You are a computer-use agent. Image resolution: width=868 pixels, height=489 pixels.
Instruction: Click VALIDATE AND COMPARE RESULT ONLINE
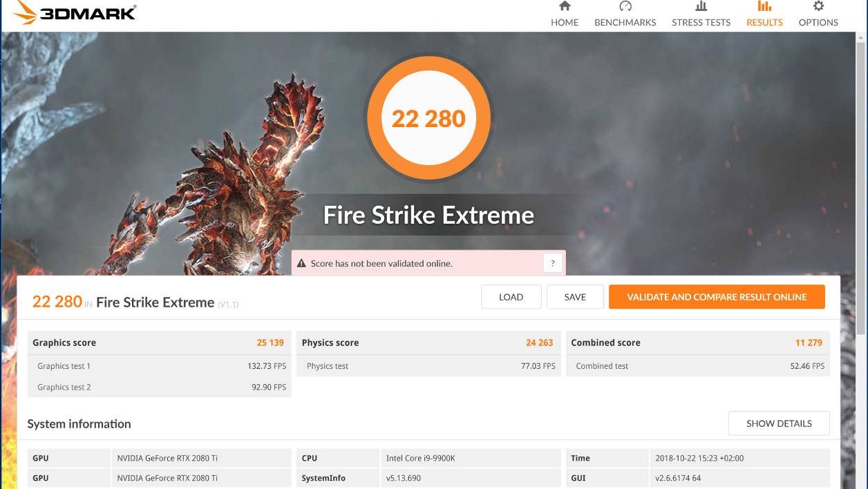point(717,297)
